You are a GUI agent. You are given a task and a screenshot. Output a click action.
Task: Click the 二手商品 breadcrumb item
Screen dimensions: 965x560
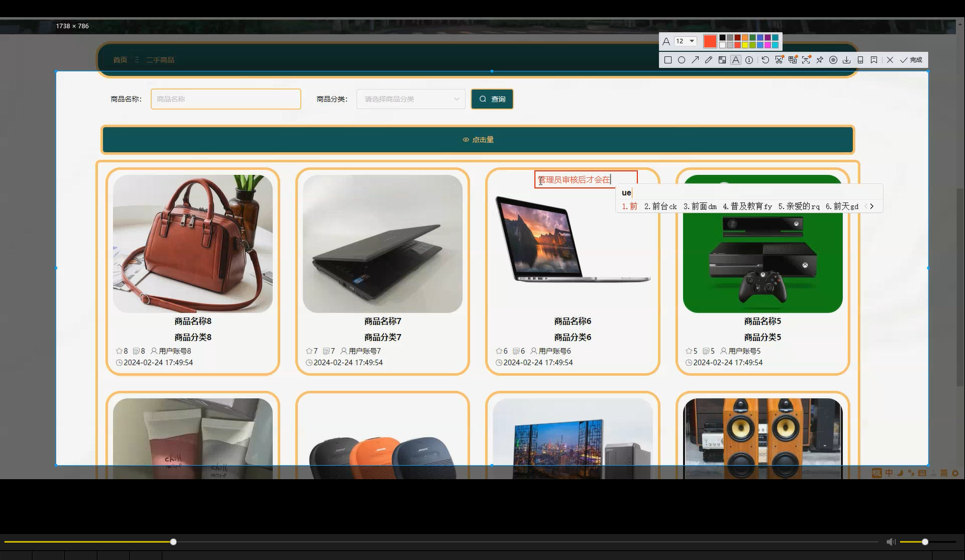click(160, 60)
